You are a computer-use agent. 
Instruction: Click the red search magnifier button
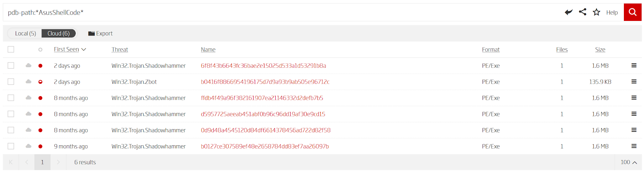[632, 12]
